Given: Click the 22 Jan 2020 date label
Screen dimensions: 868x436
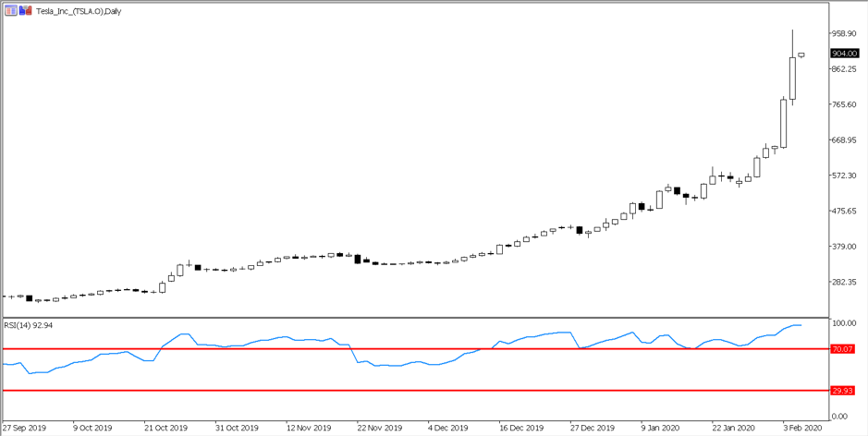Looking at the screenshot, I should [733, 428].
